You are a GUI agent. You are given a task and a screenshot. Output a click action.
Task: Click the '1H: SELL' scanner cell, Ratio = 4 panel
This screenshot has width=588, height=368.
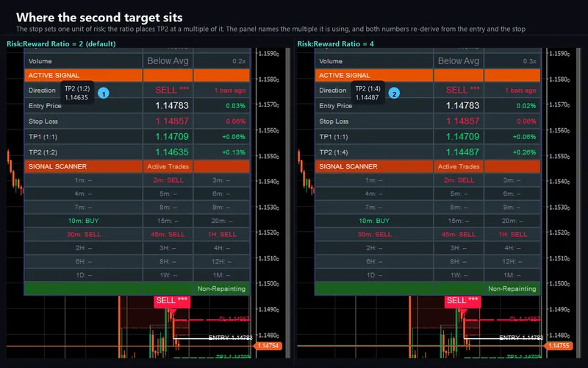tap(512, 234)
